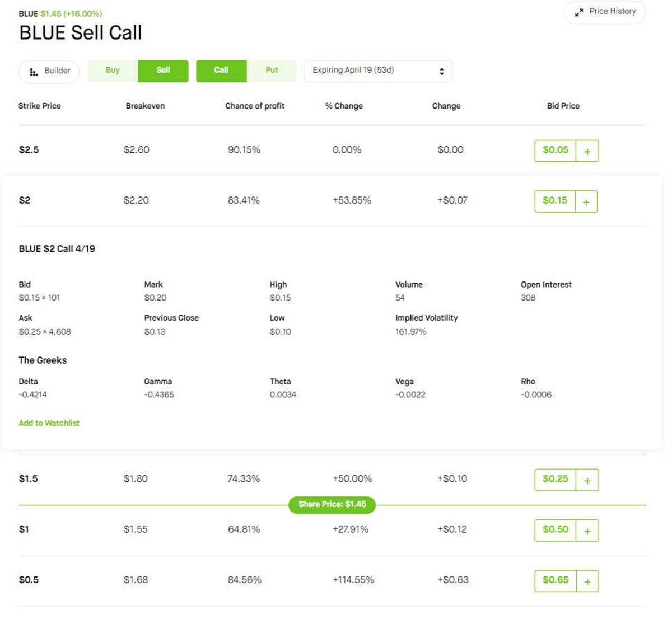The height and width of the screenshot is (624, 672).
Task: Select the $0.65 bid price button
Action: [x=555, y=580]
